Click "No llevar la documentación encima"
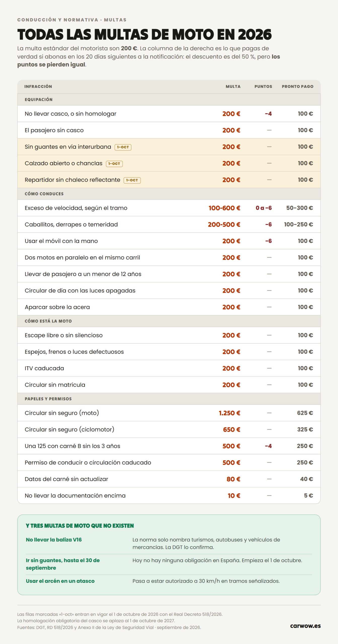This screenshot has height=644, width=338. coord(75,496)
